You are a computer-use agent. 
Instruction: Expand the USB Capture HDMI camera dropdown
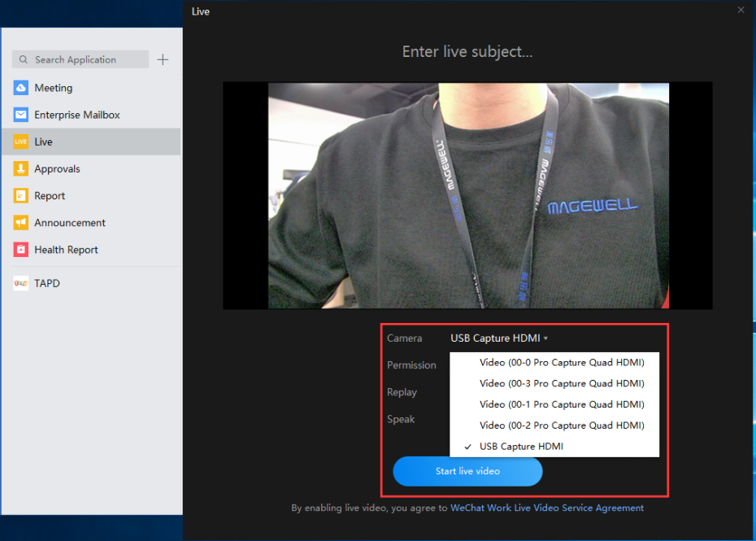tap(499, 338)
